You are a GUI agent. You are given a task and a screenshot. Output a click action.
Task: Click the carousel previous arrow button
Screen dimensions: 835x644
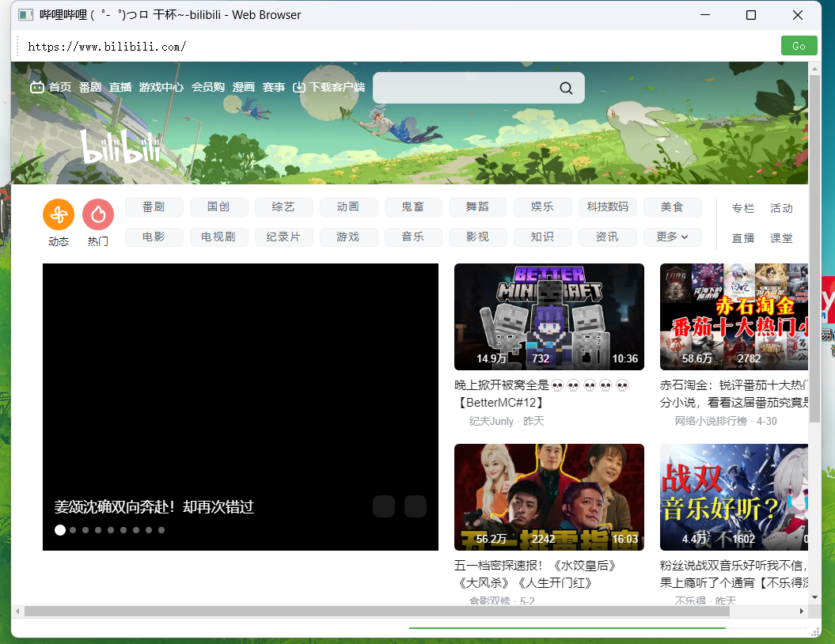tap(384, 506)
